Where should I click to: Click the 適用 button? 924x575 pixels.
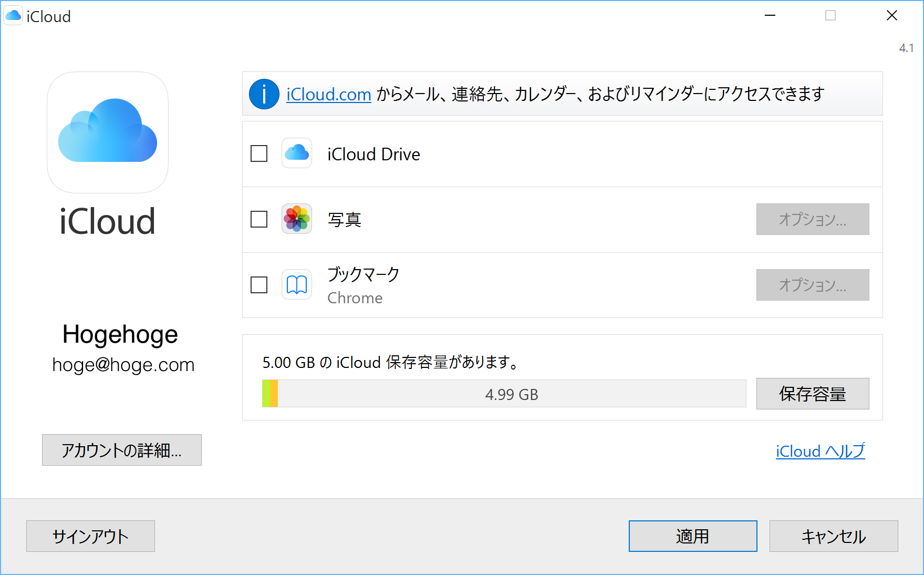(693, 536)
